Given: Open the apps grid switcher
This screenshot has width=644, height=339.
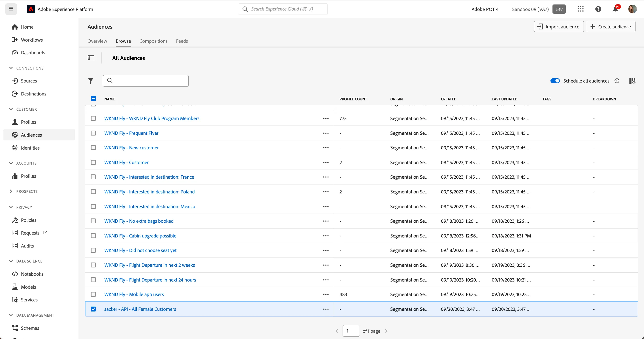Looking at the screenshot, I should (x=580, y=9).
